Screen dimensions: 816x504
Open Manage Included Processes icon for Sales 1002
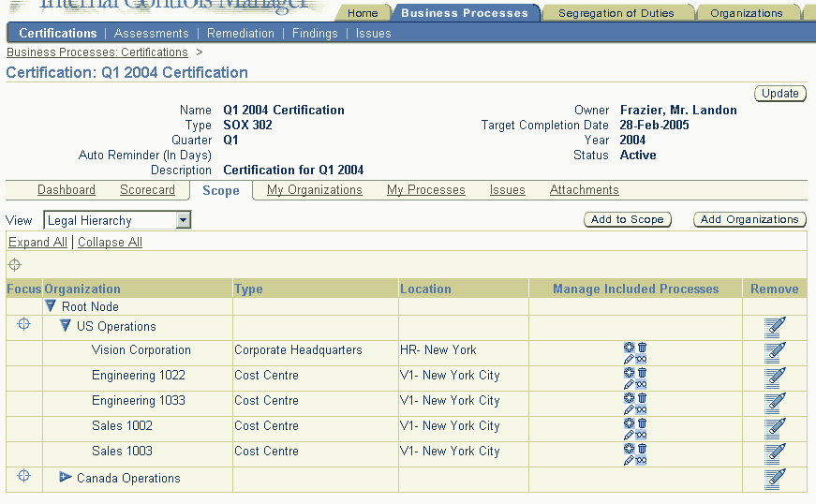(x=635, y=429)
